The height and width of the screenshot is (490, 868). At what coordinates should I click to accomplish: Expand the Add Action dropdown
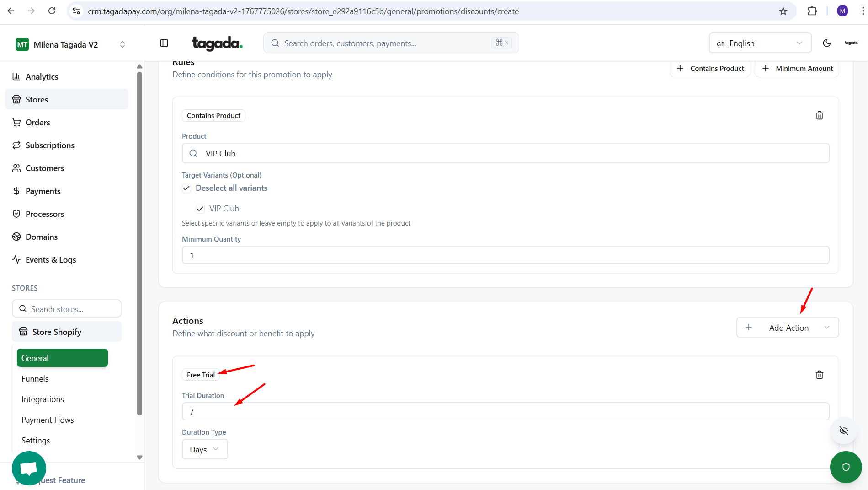787,328
